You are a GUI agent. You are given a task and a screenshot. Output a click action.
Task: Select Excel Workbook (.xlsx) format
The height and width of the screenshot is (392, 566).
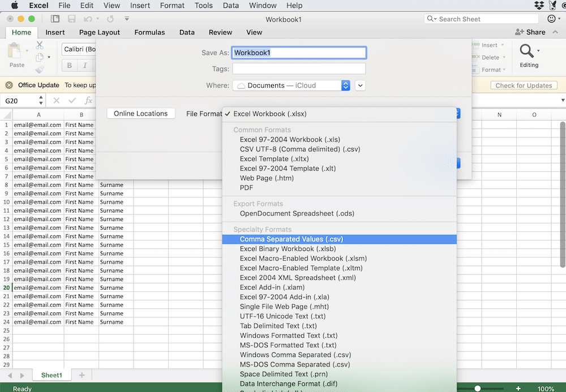pos(339,114)
